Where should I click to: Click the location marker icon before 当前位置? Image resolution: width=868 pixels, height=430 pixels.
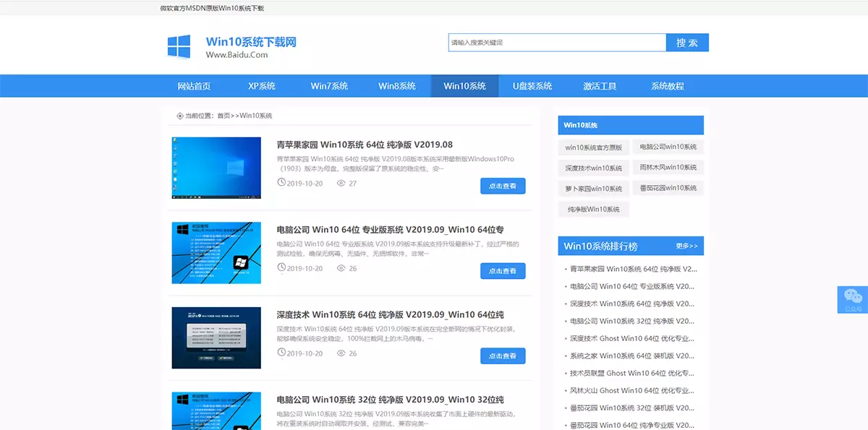click(178, 115)
